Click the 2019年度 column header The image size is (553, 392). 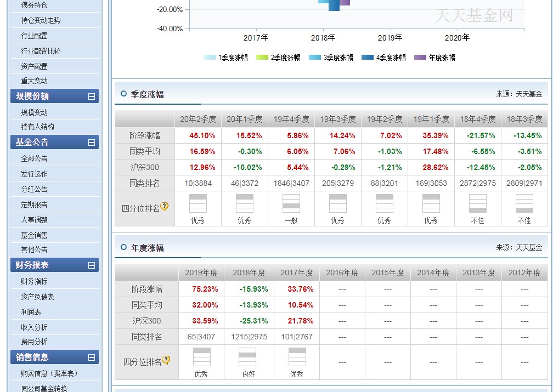coord(201,272)
